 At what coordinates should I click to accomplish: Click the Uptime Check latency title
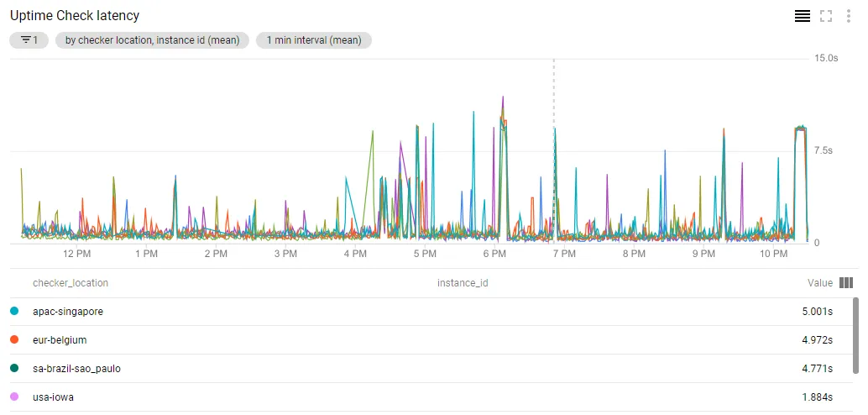click(x=75, y=15)
